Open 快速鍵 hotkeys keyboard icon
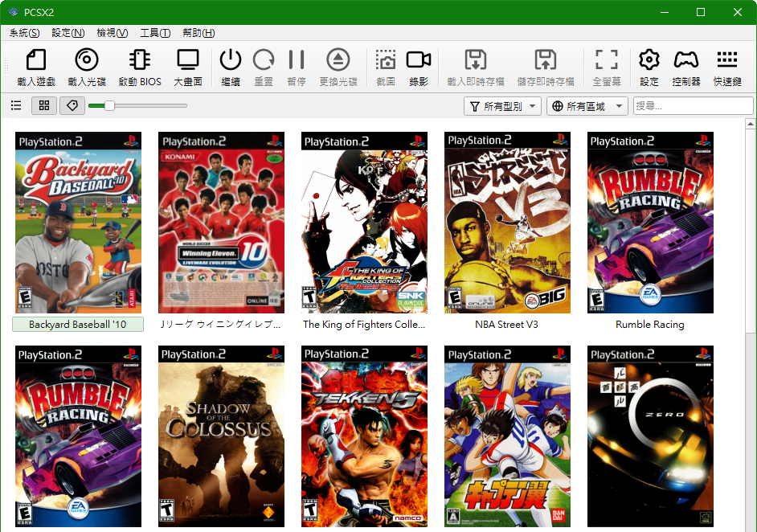Image resolution: width=757 pixels, height=532 pixels. point(727,59)
